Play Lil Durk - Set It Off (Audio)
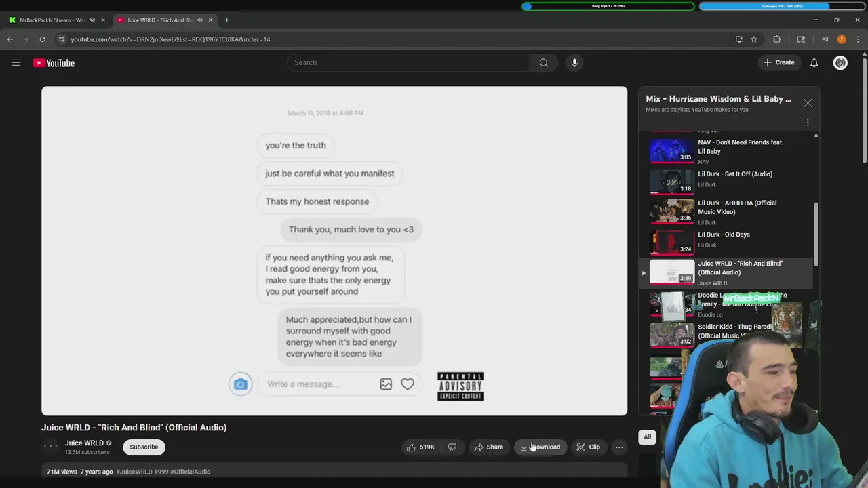 coord(735,174)
